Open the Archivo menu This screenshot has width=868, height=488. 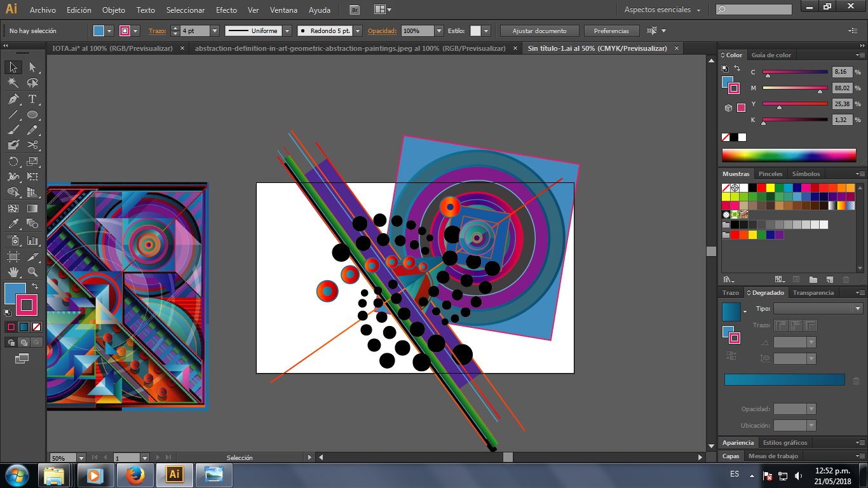tap(43, 10)
